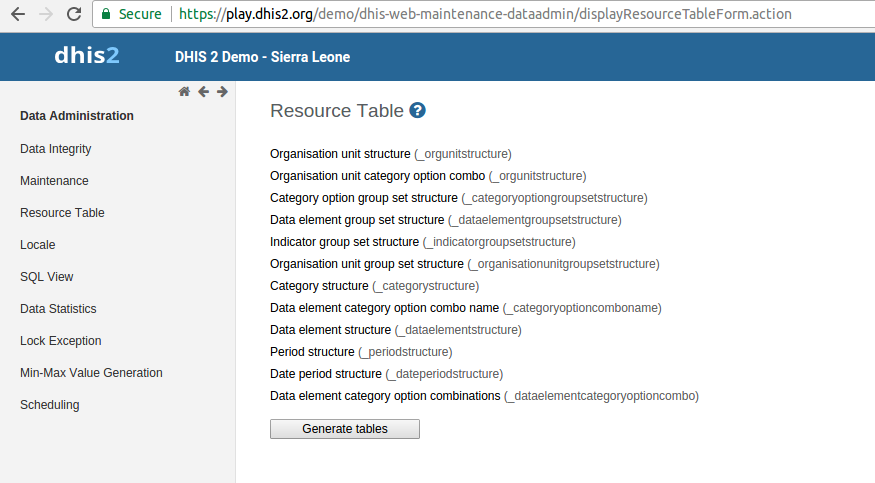The height and width of the screenshot is (483, 875).
Task: Click the sidebar forward arrow icon
Action: 222,92
